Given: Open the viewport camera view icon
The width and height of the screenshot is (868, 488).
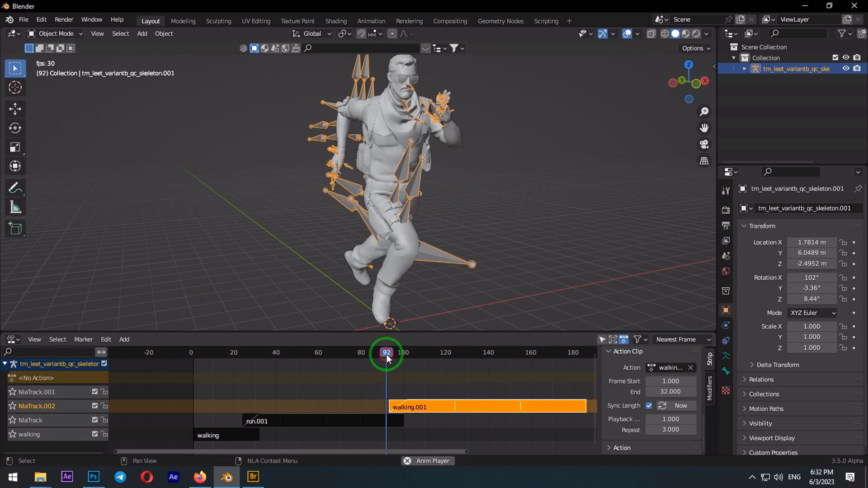Looking at the screenshot, I should point(704,144).
